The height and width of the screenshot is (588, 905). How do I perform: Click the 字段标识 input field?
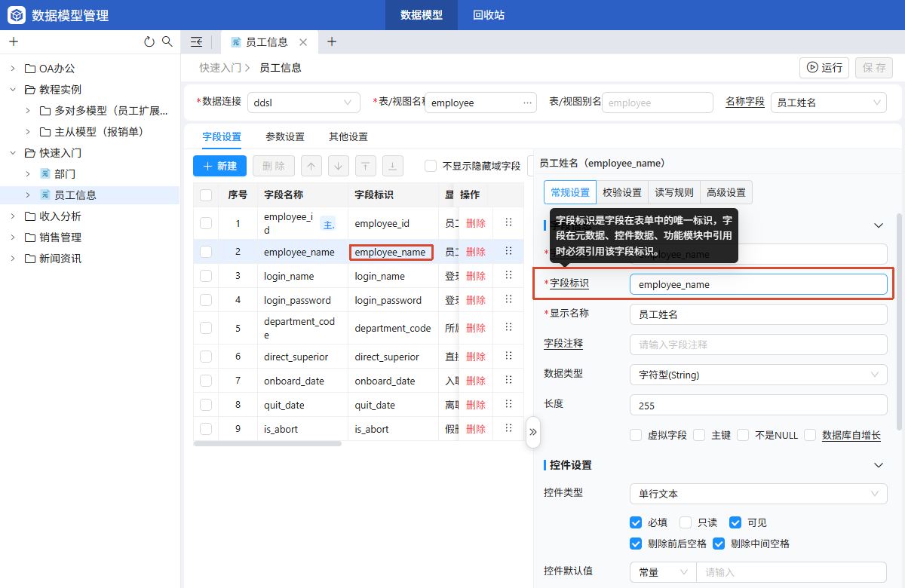(758, 284)
